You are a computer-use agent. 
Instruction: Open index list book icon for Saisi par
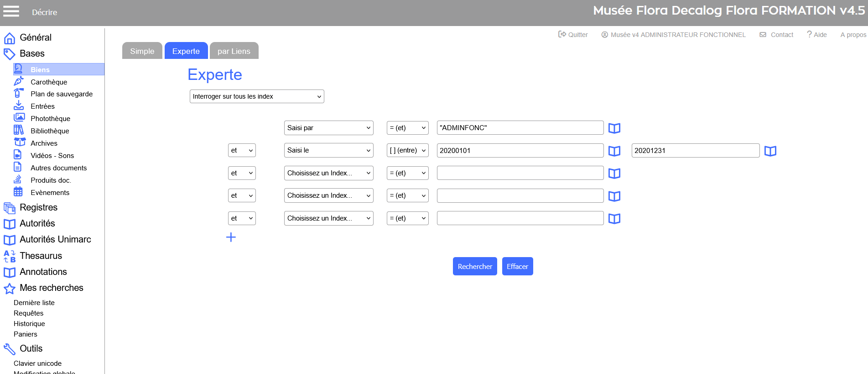[x=614, y=128]
